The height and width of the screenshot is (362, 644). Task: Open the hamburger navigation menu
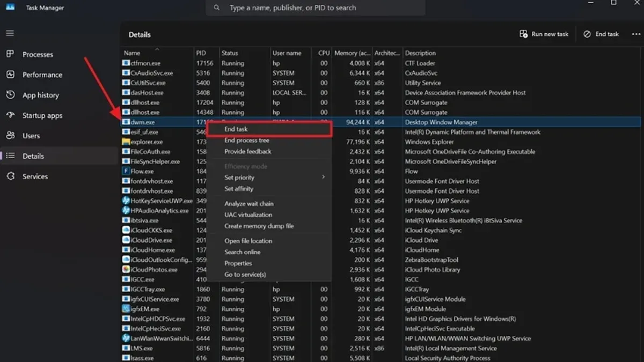pos(10,33)
